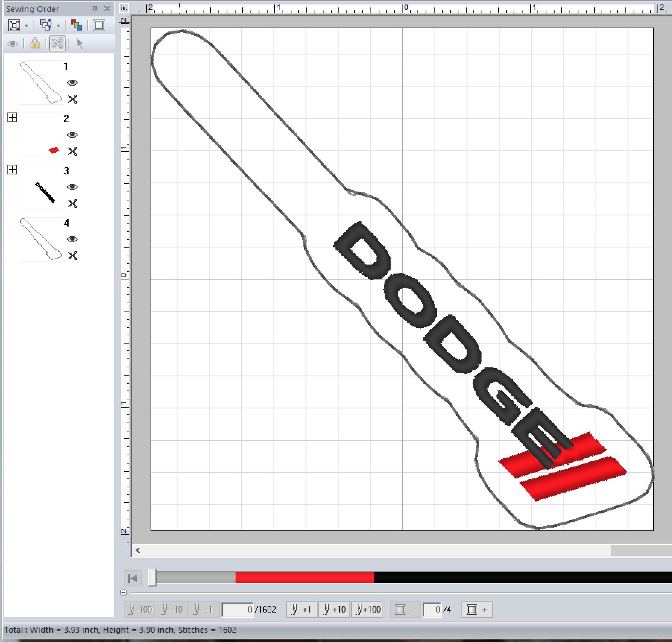Click the thread color squares icon

coord(76,25)
